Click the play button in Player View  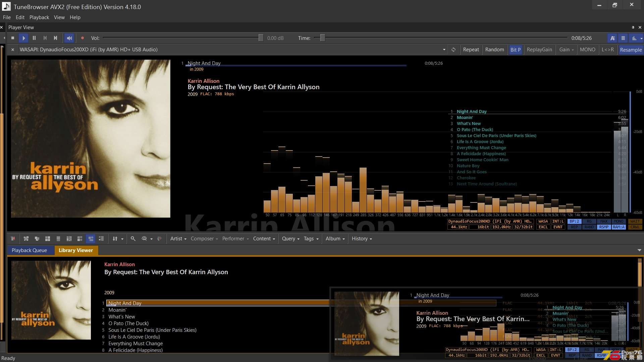(23, 38)
